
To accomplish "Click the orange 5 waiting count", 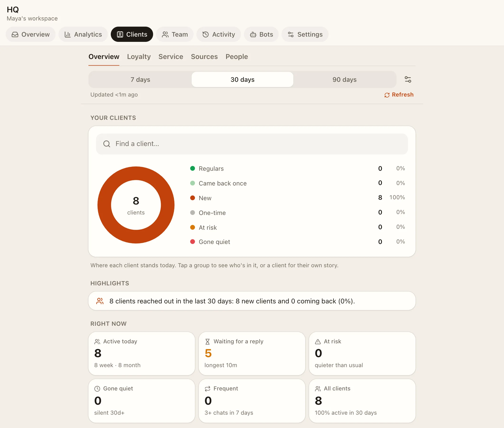I will coord(208,353).
